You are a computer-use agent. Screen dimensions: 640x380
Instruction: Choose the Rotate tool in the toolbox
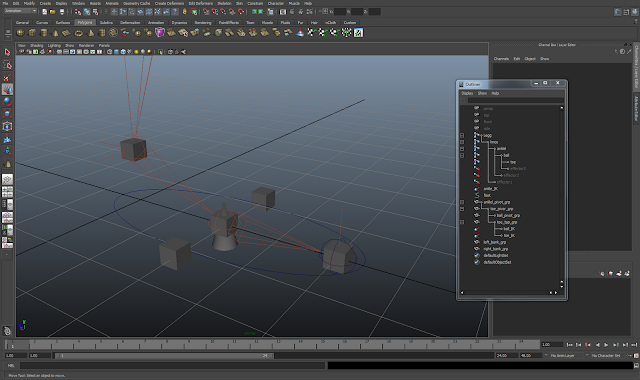coord(7,102)
